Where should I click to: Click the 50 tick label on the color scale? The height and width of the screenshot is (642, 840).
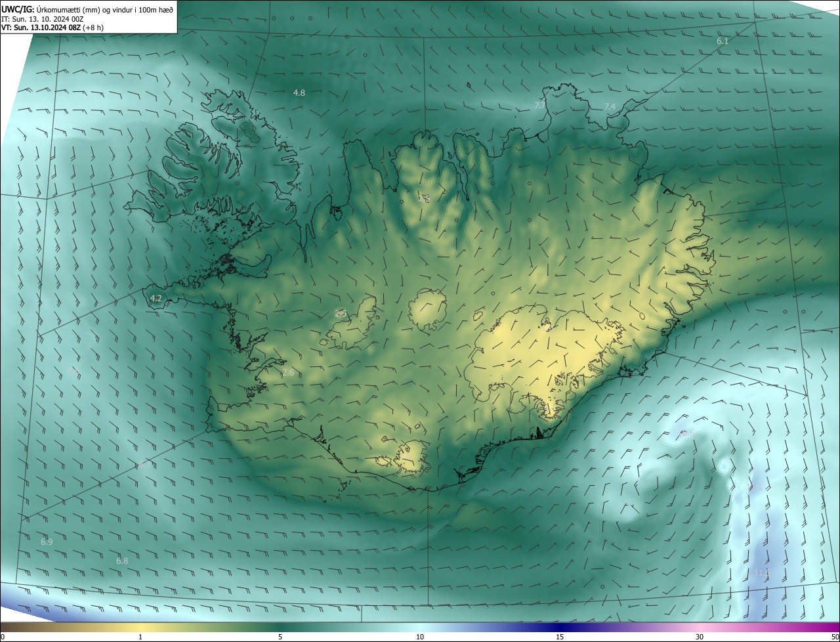click(835, 637)
